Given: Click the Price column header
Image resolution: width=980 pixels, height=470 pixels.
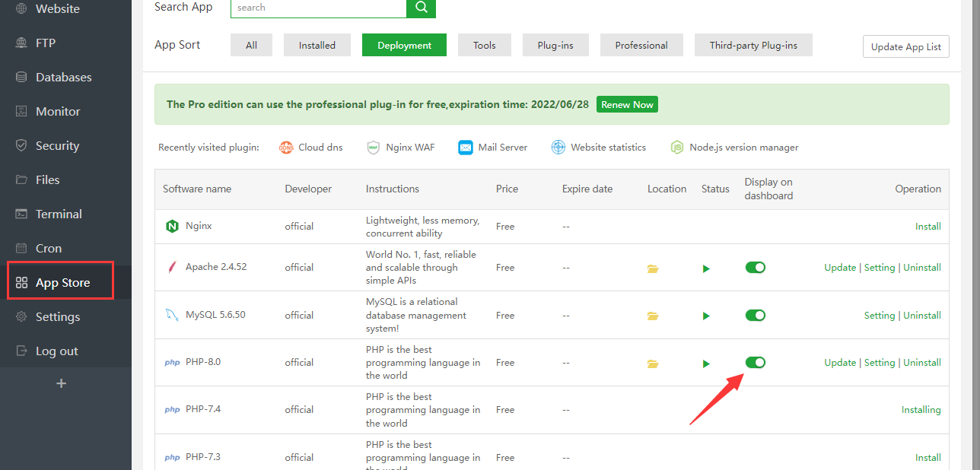Looking at the screenshot, I should coord(507,189).
